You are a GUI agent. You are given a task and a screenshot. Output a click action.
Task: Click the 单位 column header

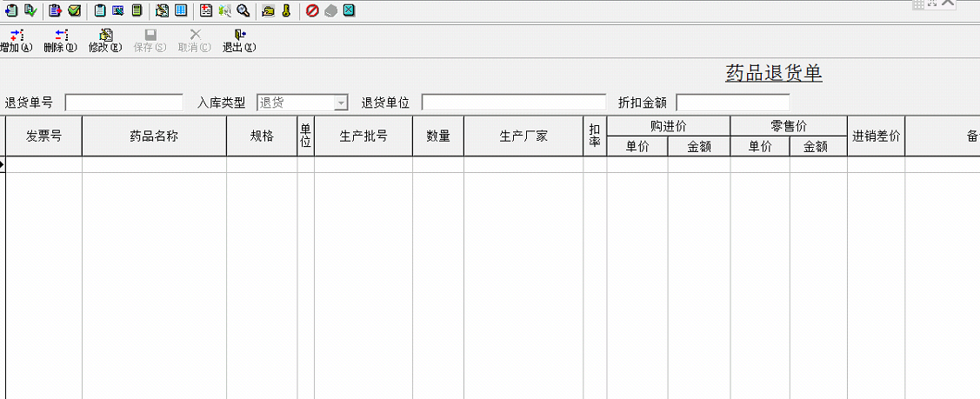(305, 136)
